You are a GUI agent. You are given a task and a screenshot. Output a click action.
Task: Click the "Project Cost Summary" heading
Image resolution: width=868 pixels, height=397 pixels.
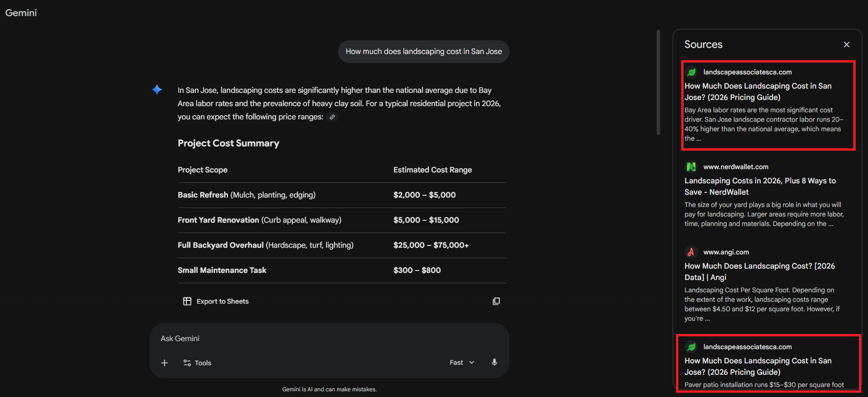228,143
